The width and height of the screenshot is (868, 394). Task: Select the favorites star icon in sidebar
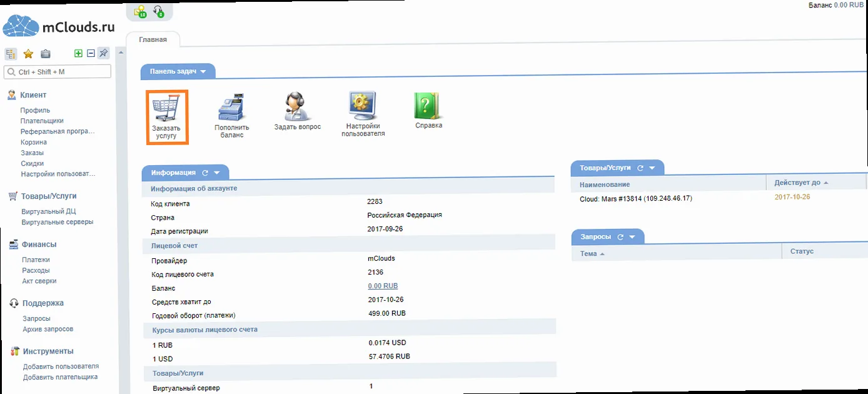tap(28, 53)
